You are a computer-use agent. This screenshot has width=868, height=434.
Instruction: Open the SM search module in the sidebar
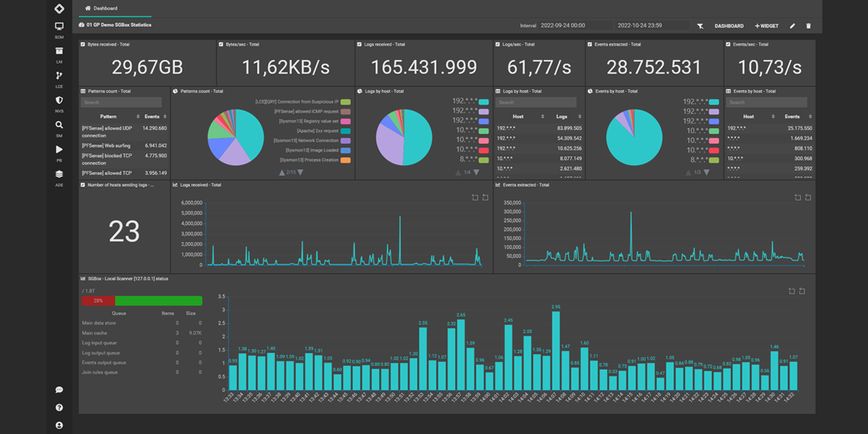click(x=59, y=124)
